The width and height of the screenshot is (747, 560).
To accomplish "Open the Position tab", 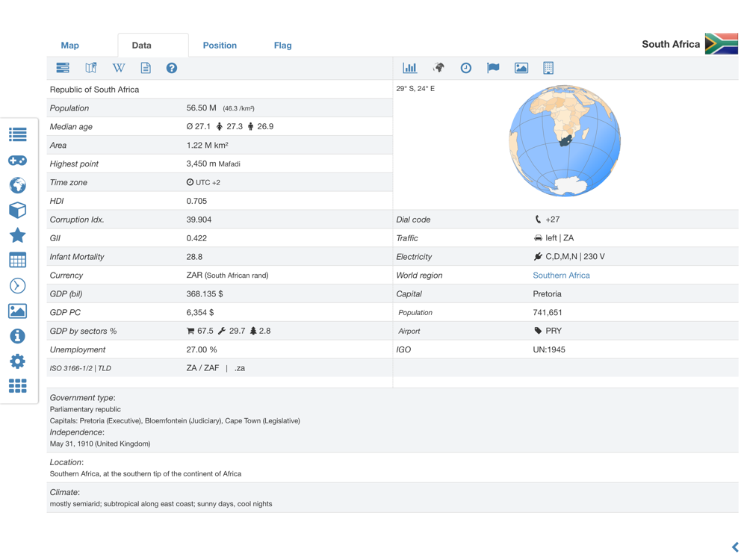I will pyautogui.click(x=220, y=46).
